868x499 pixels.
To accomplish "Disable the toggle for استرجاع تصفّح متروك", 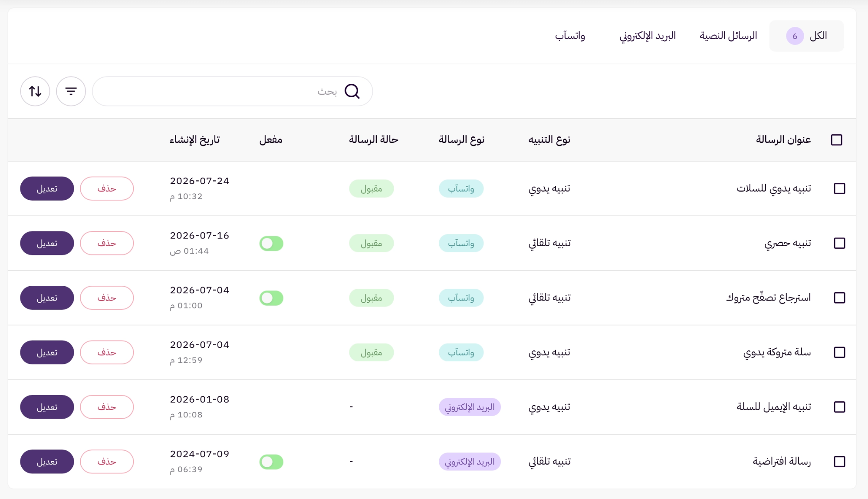I will point(271,298).
